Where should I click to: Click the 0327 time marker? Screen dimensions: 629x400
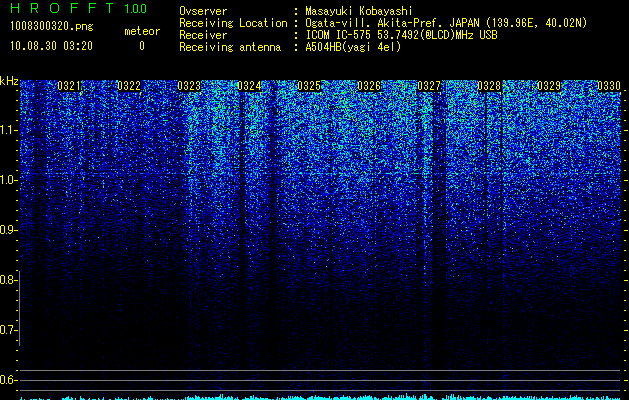pyautogui.click(x=429, y=86)
